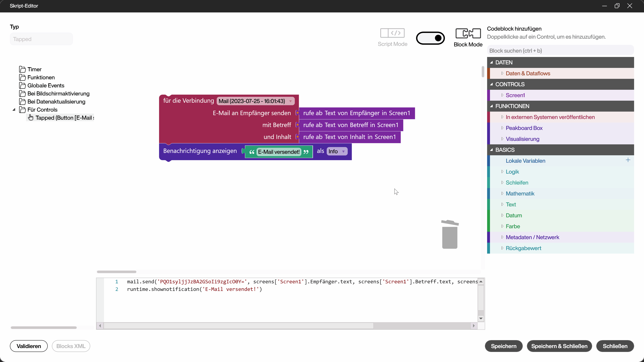Click the Bei Datenaktualisierung folder icon

(x=22, y=102)
